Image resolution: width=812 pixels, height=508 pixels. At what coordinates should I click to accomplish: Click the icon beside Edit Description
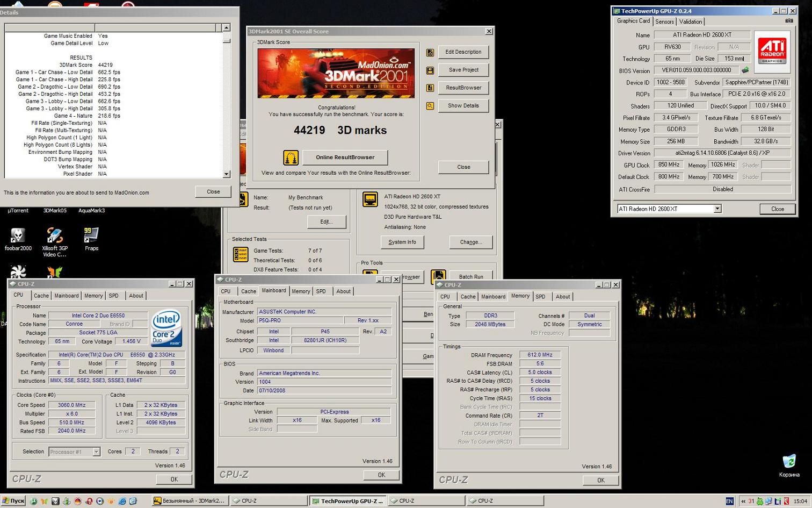coord(430,53)
